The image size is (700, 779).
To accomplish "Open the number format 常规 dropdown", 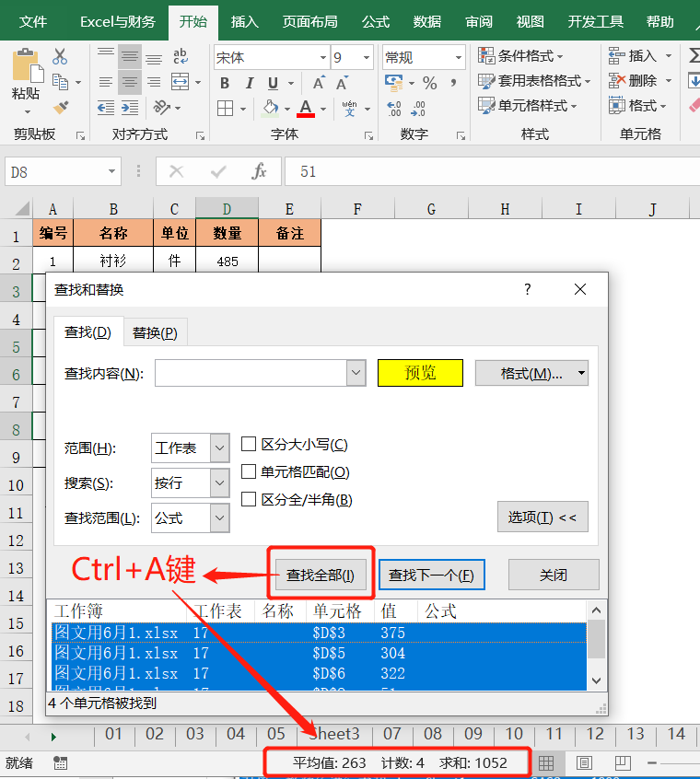I will tap(458, 58).
